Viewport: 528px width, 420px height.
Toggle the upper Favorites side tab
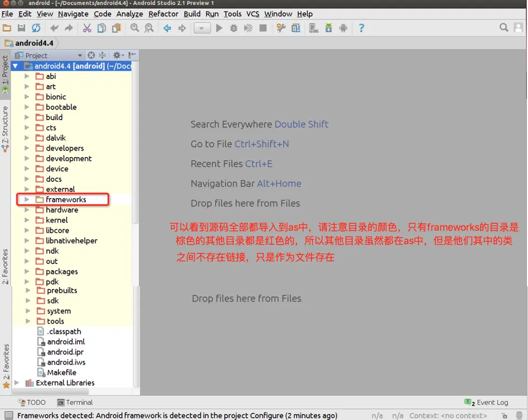click(5, 266)
